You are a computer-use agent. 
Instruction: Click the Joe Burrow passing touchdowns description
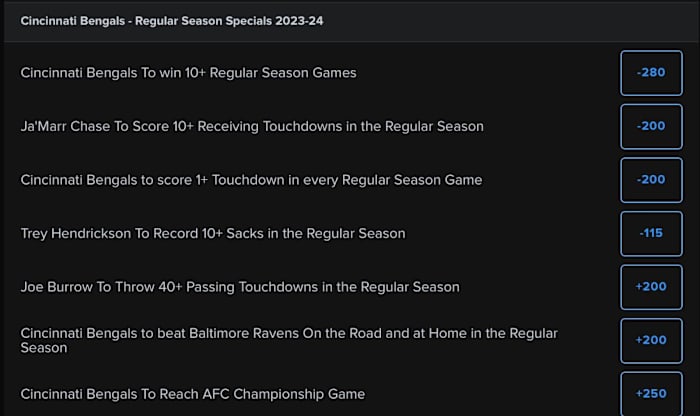coord(240,287)
